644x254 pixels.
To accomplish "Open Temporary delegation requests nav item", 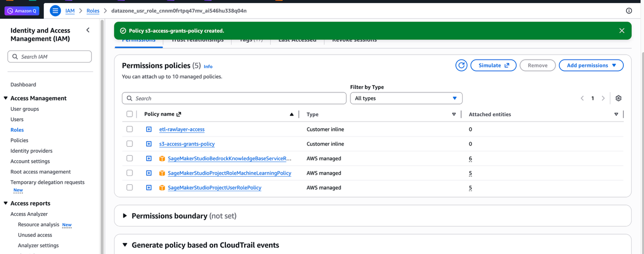I will (47, 182).
